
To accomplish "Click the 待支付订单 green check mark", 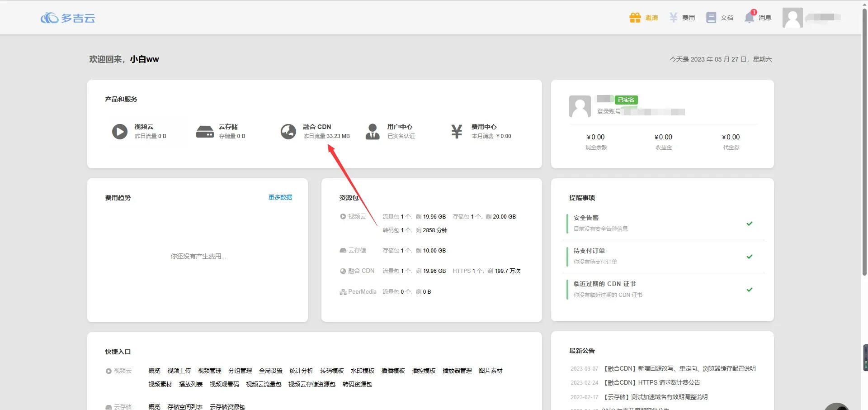I will 750,257.
